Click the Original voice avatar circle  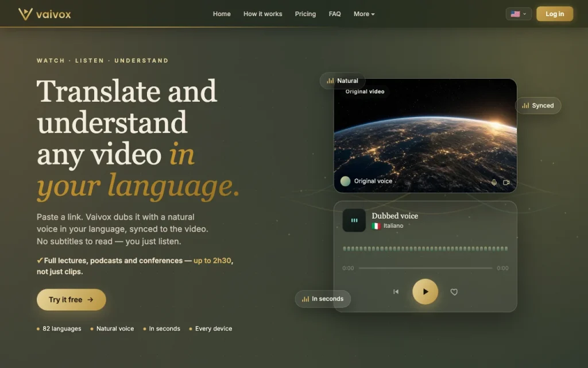tap(345, 181)
